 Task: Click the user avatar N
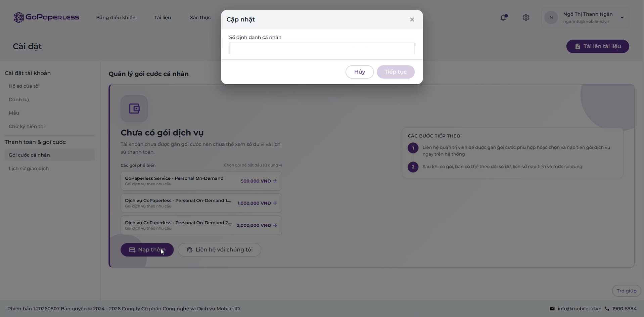pos(551,17)
